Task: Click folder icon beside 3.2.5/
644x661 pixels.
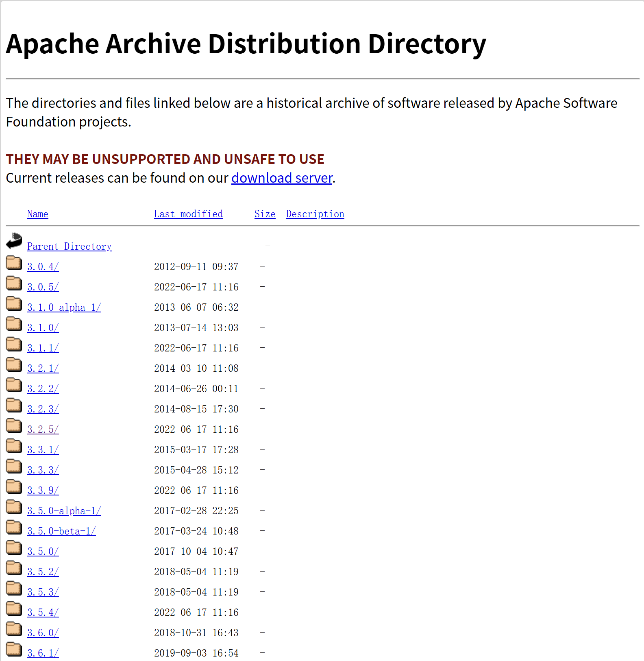Action: point(14,425)
